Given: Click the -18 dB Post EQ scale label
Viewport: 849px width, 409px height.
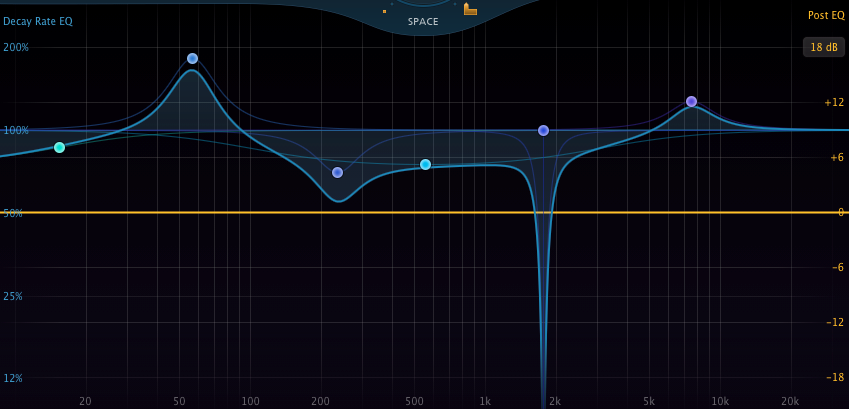Looking at the screenshot, I should pos(834,377).
